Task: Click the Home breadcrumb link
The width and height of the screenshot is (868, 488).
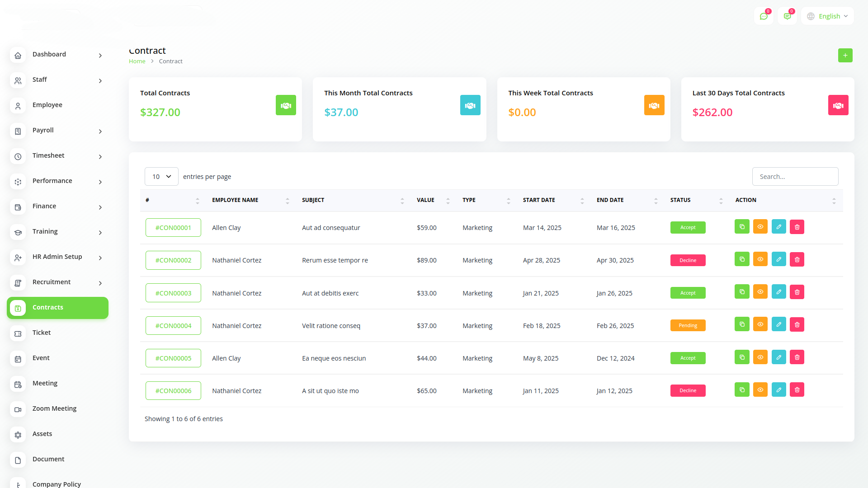Action: pos(137,61)
